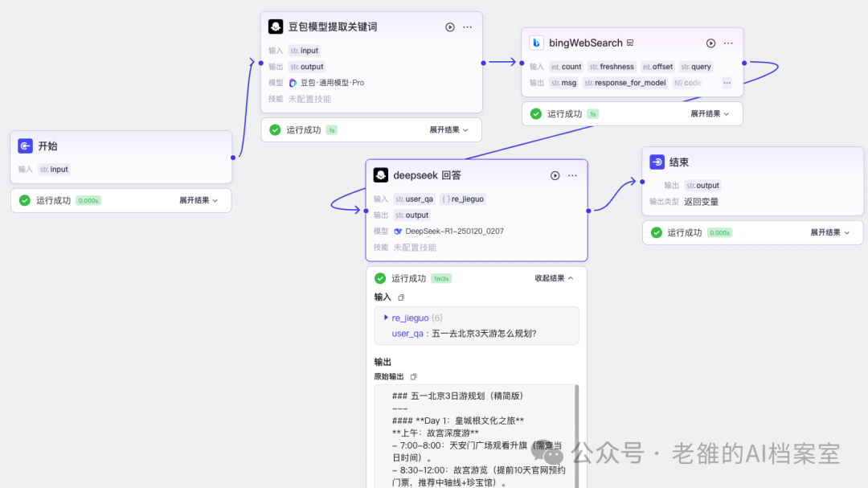Click the freshness input parameter chip
This screenshot has height=488, width=868.
(x=612, y=67)
